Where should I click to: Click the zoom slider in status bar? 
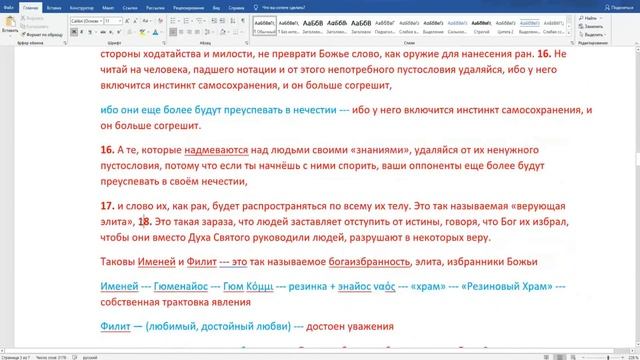pyautogui.click(x=602, y=357)
